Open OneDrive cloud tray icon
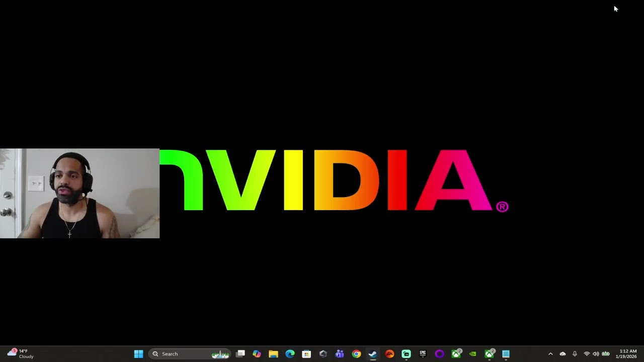 (x=562, y=354)
